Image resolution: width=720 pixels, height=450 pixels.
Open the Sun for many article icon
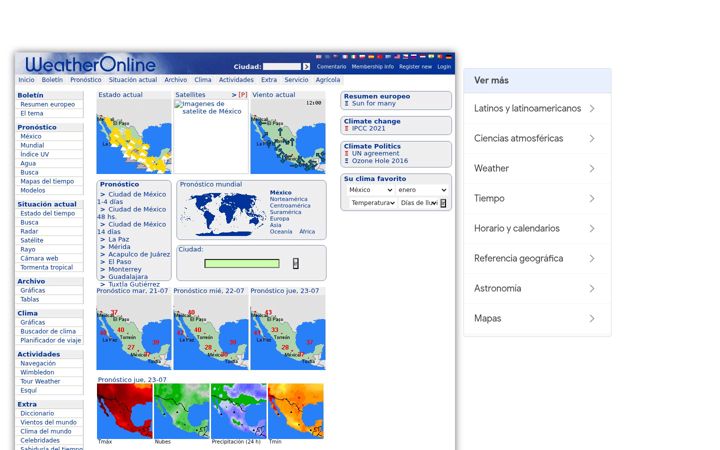pos(347,104)
